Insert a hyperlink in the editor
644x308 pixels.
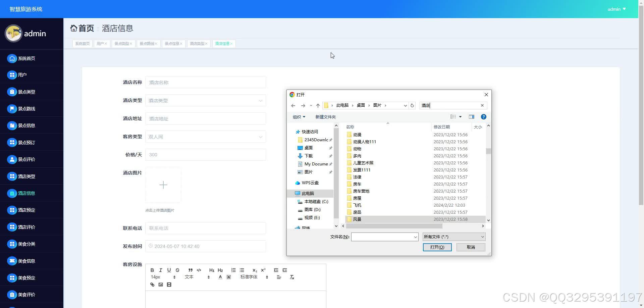click(152, 285)
